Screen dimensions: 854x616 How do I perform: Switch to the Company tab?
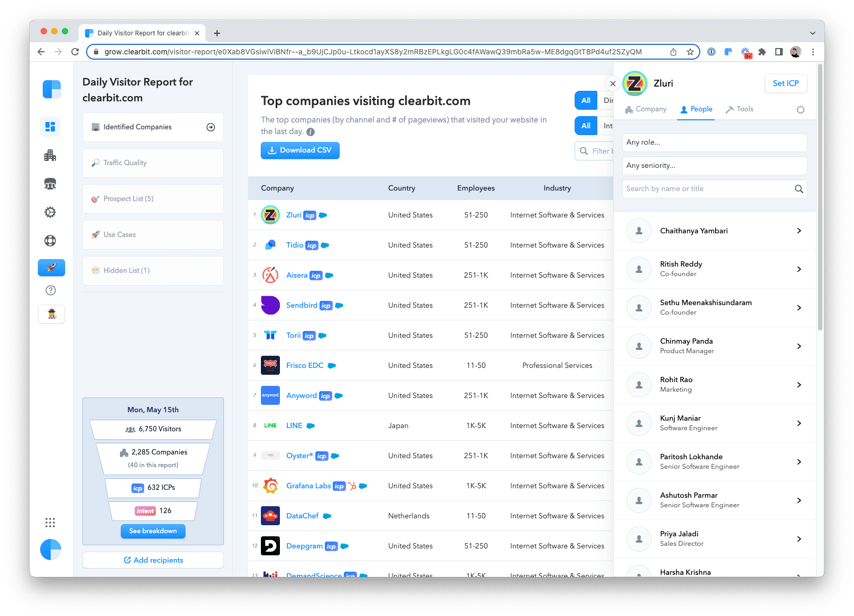[x=646, y=109]
